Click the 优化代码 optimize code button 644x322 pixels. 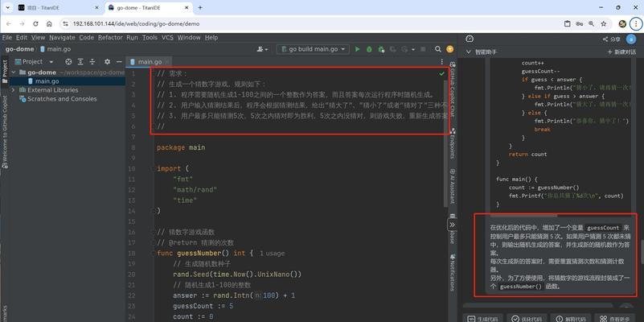[x=527, y=319]
